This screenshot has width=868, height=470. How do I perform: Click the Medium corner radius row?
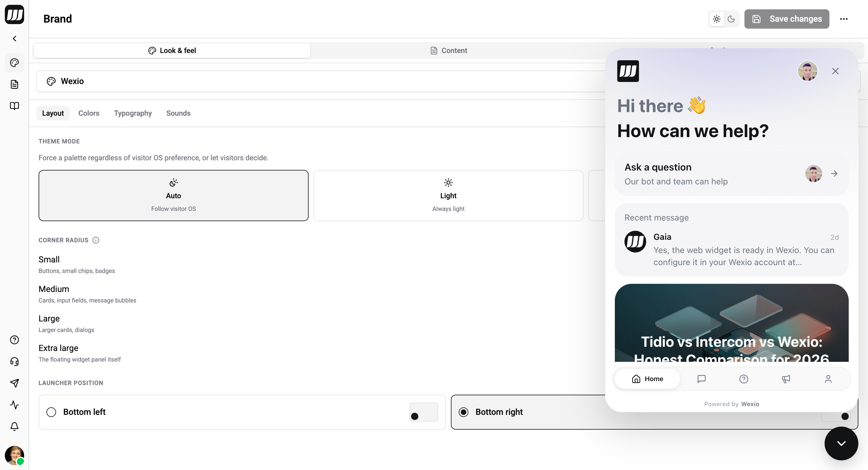[87, 294]
